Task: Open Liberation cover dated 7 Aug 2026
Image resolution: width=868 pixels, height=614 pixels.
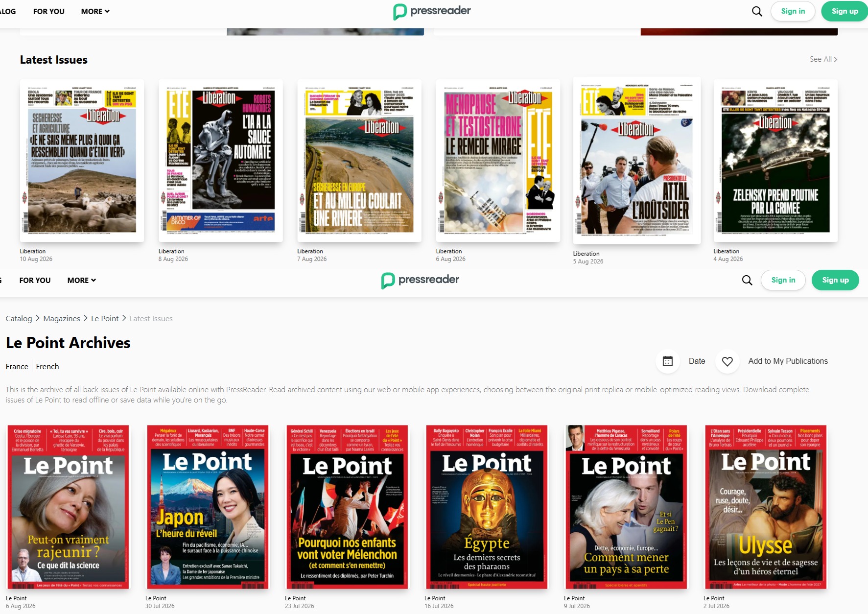Action: 359,161
